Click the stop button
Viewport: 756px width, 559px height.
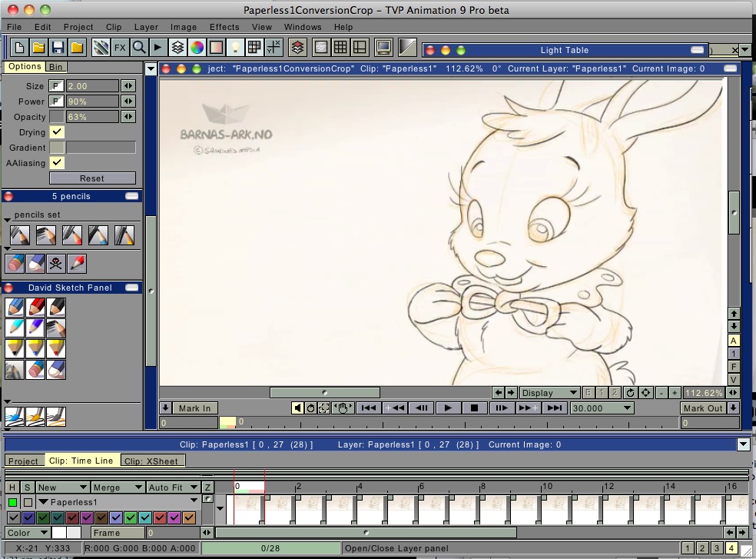point(474,408)
